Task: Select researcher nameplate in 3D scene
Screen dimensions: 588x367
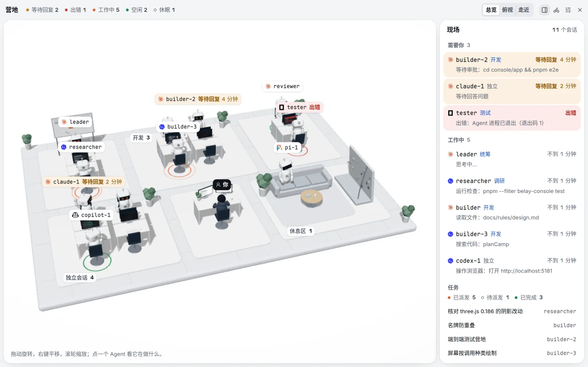Action: [x=81, y=147]
